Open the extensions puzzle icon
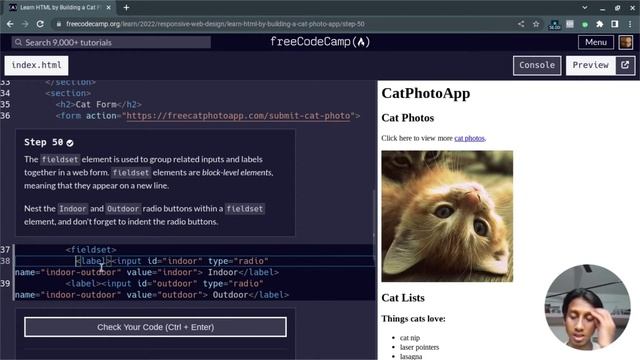This screenshot has height=360, width=640. [x=599, y=24]
